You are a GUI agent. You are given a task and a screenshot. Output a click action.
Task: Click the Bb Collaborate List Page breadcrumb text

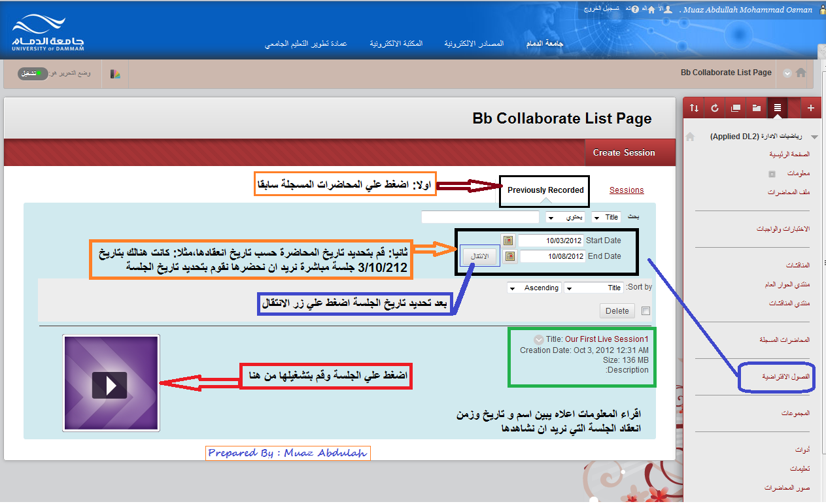[x=726, y=73]
